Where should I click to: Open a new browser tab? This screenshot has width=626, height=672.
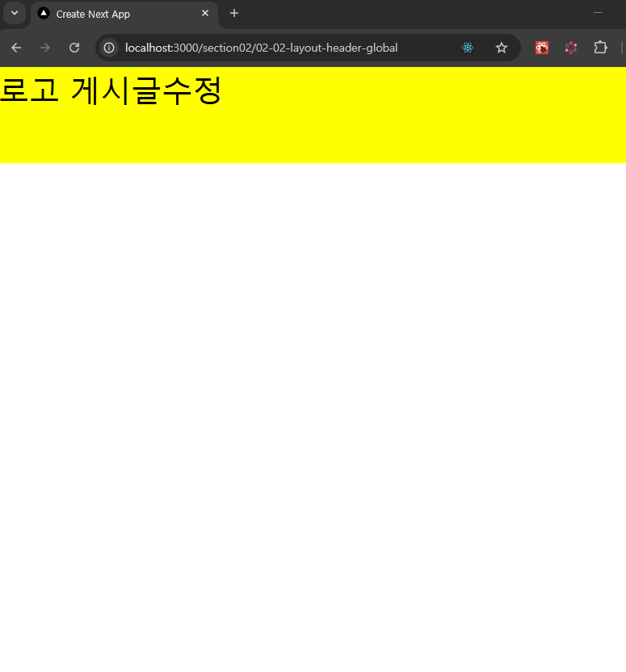click(x=234, y=13)
